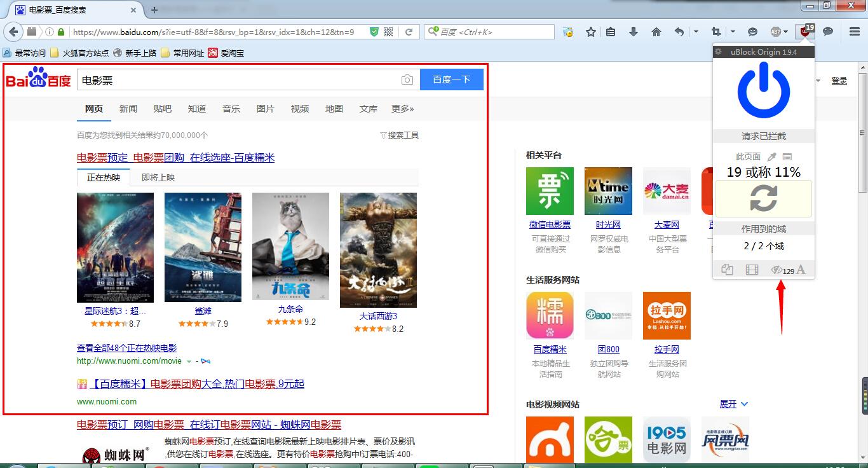868x468 pixels.
Task: Go to the home page icon
Action: point(656,32)
